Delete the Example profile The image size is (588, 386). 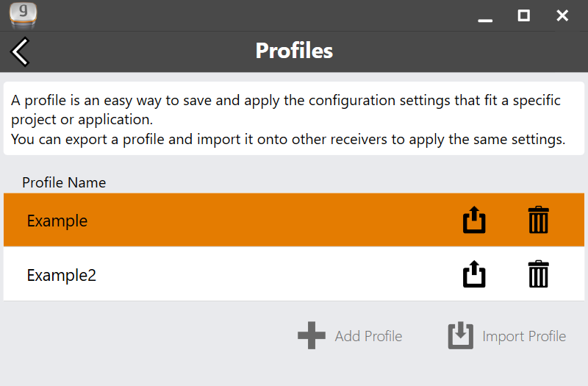click(x=538, y=220)
